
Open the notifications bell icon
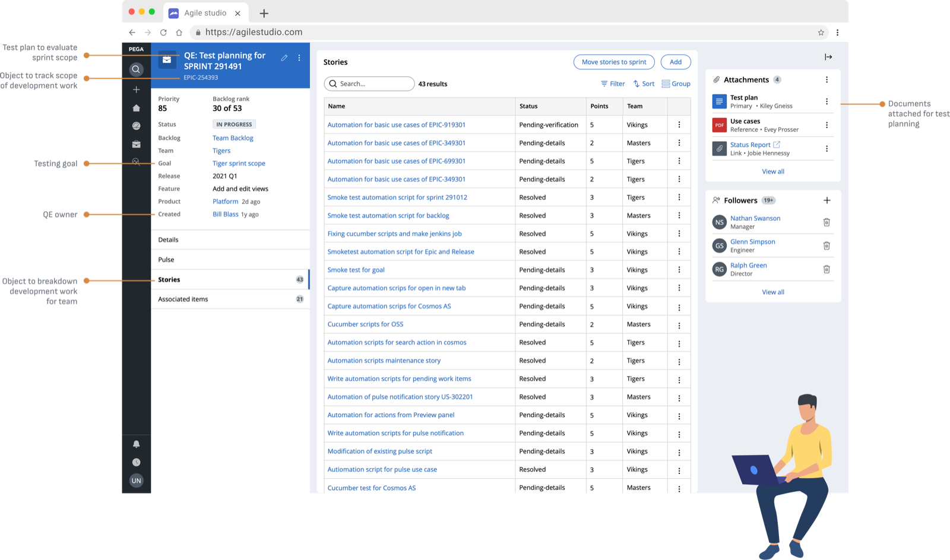pos(136,444)
